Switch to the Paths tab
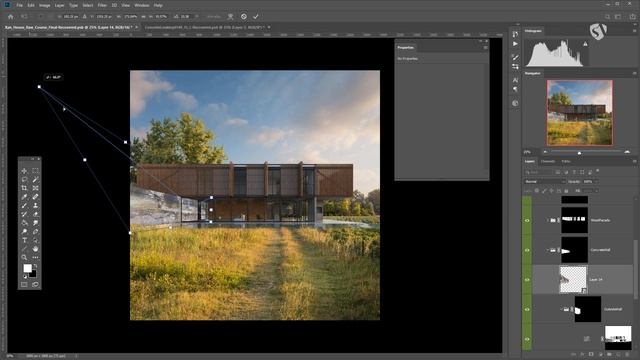Screen dimensions: 640x360 click(x=566, y=162)
